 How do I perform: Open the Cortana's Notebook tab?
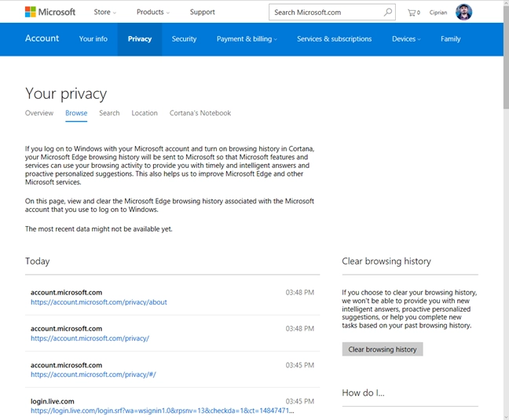coord(200,113)
